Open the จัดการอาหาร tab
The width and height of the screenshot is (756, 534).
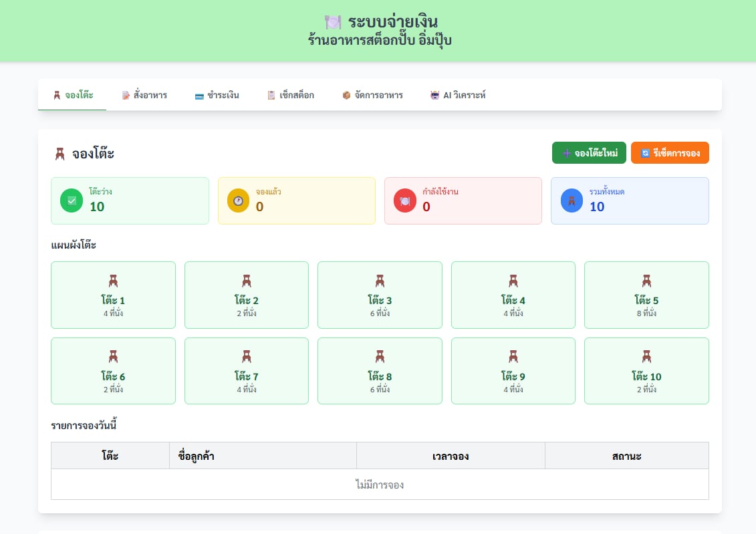pos(372,95)
